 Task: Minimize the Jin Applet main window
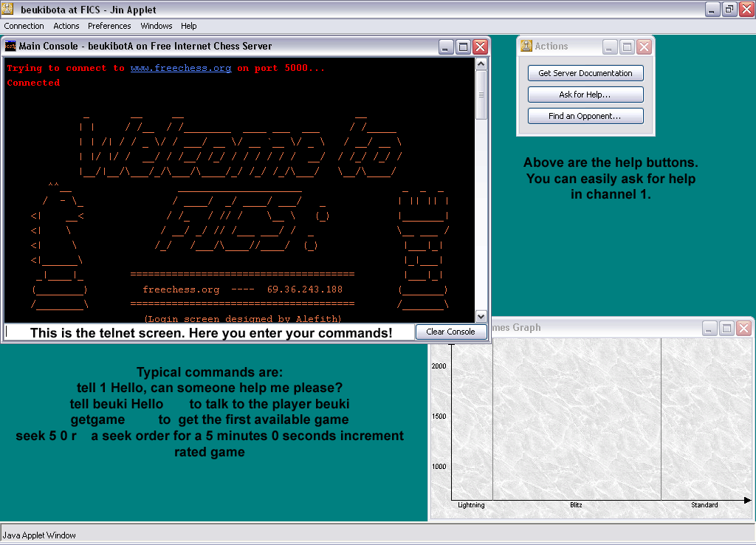[x=712, y=9]
